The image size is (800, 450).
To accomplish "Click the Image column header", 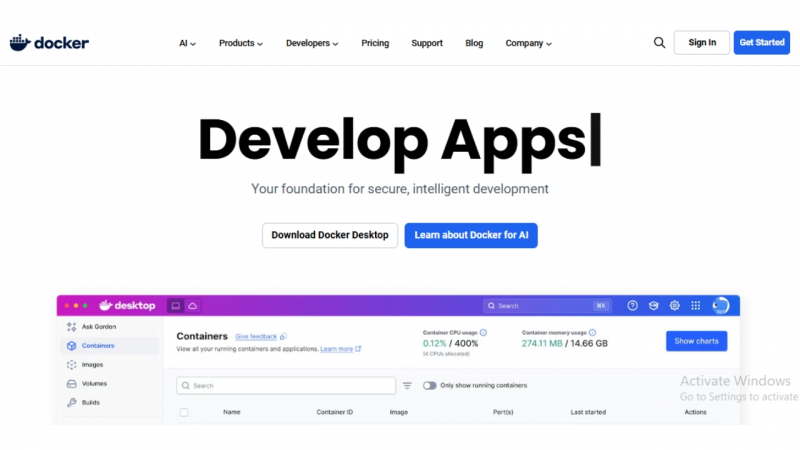I will coord(398,412).
